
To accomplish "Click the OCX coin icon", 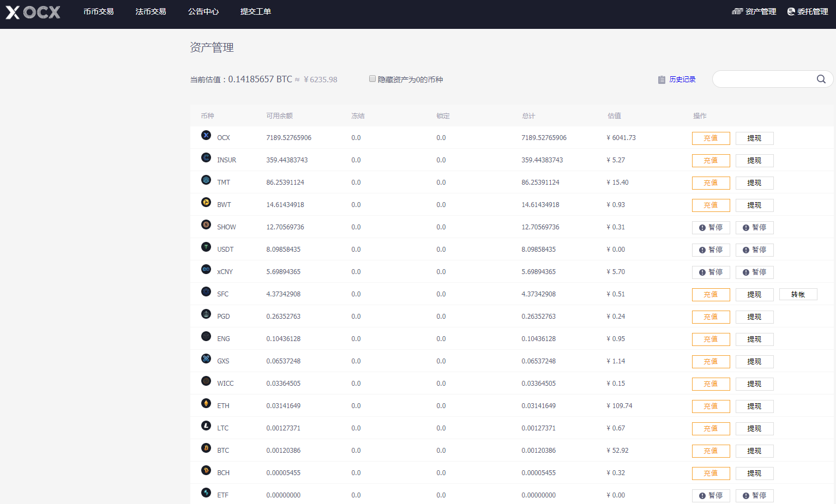I will pos(206,135).
